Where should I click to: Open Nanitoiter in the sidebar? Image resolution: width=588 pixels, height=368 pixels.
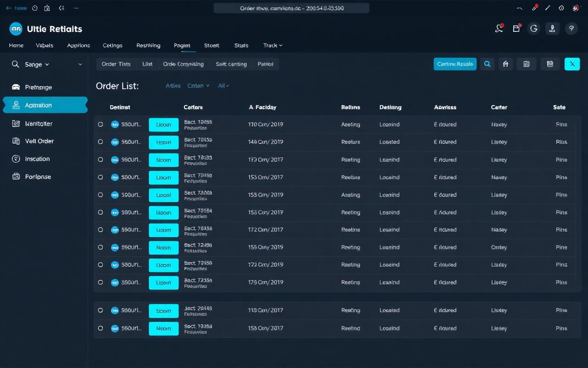pos(44,123)
